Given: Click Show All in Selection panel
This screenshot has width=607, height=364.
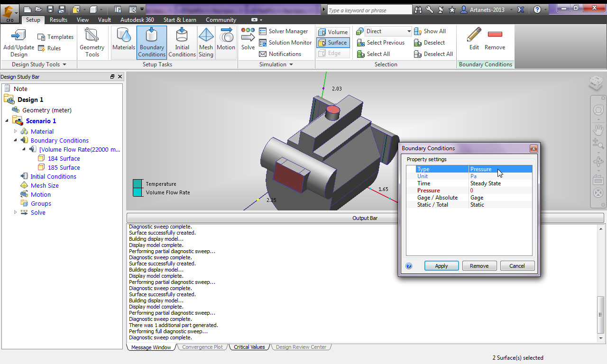Looking at the screenshot, I should coord(430,31).
